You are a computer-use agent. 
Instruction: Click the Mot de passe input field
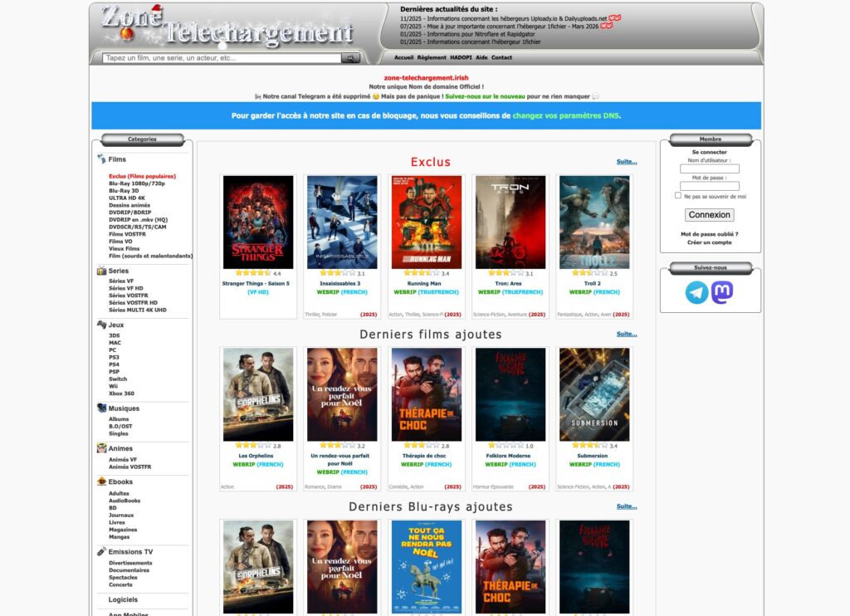pos(710,186)
